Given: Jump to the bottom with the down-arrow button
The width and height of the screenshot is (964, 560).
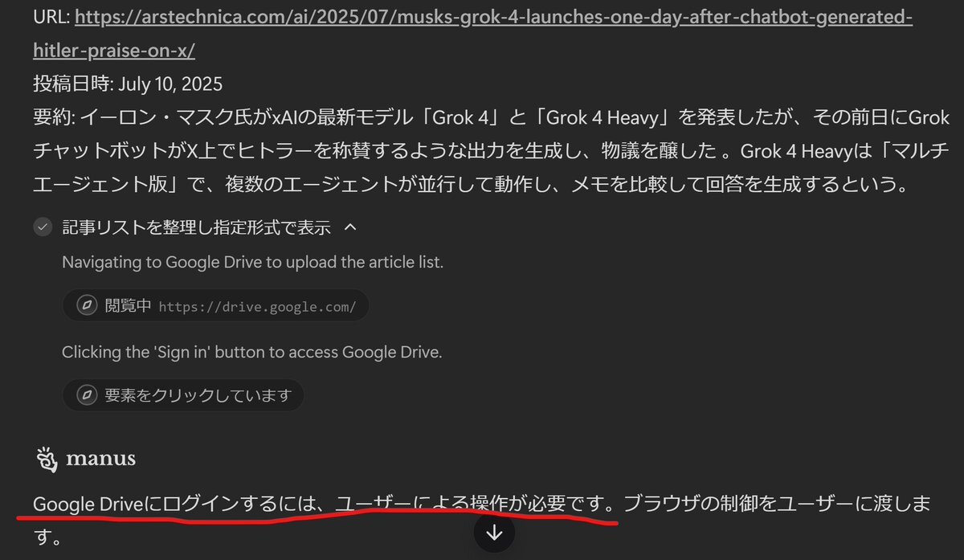Looking at the screenshot, I should pos(494,533).
